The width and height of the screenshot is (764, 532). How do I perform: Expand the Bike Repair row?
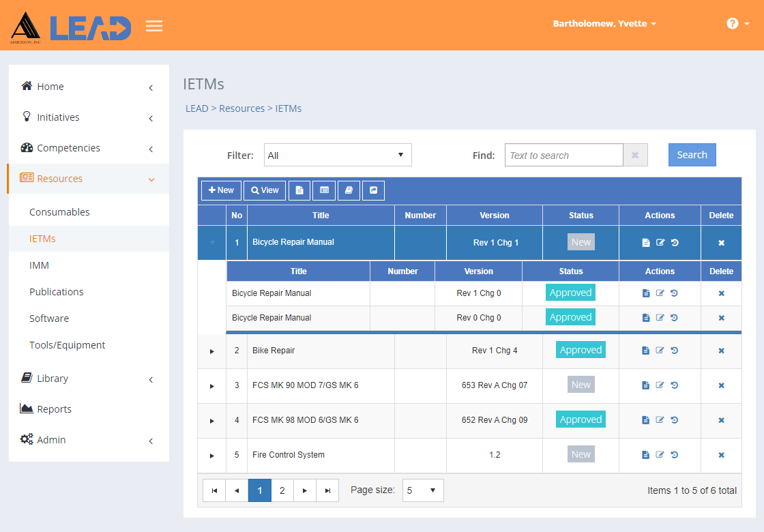(x=212, y=351)
